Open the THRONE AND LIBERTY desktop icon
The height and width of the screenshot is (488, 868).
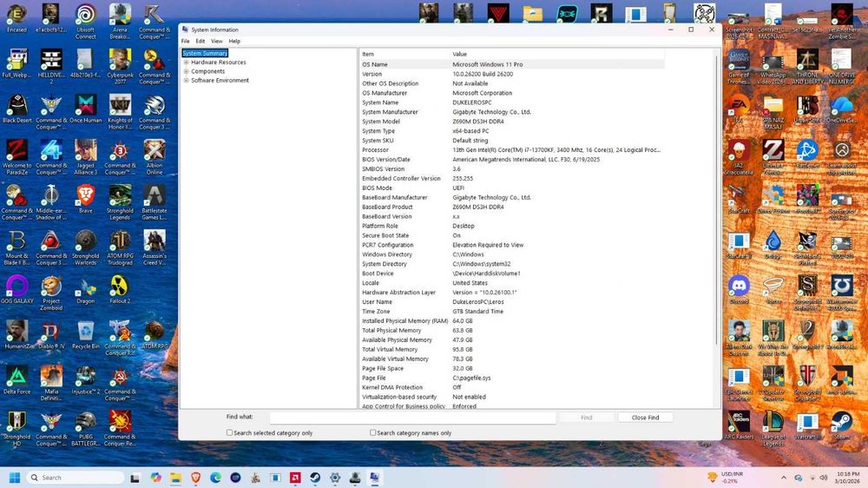coord(807,67)
